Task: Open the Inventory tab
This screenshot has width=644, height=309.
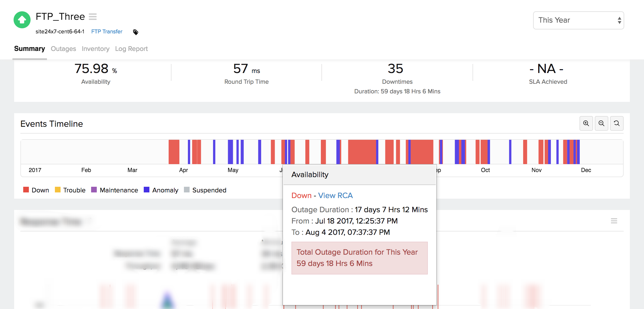Action: click(x=95, y=49)
